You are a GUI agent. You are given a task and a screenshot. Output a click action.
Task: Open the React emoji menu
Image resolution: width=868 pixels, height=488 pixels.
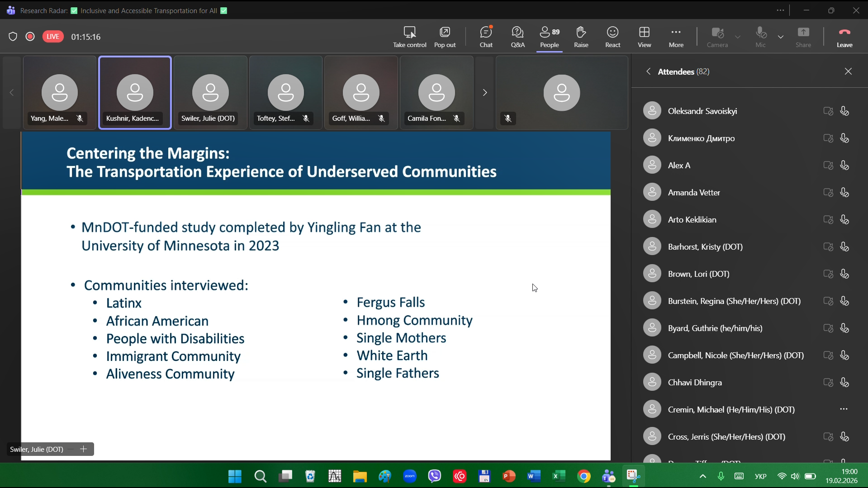(x=612, y=37)
